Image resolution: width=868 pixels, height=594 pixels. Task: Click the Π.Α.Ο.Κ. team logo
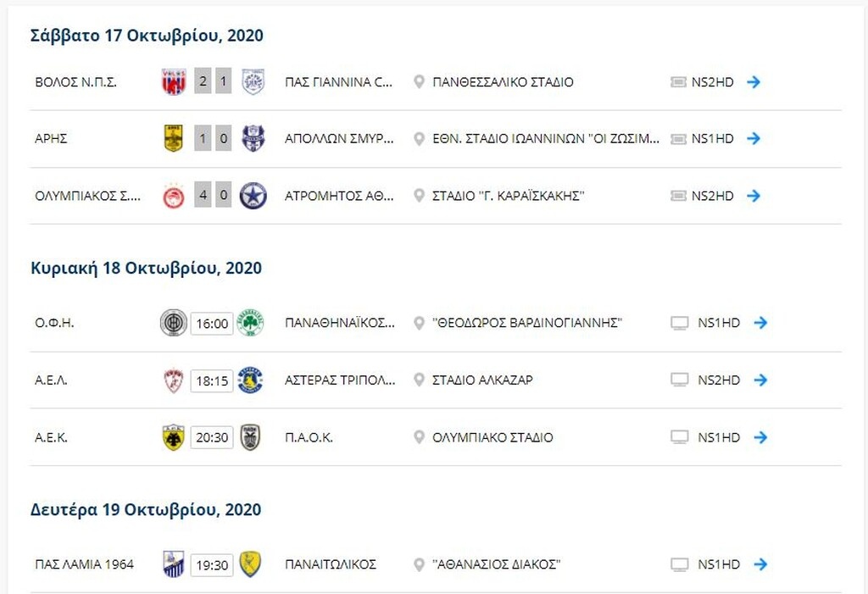pyautogui.click(x=251, y=437)
